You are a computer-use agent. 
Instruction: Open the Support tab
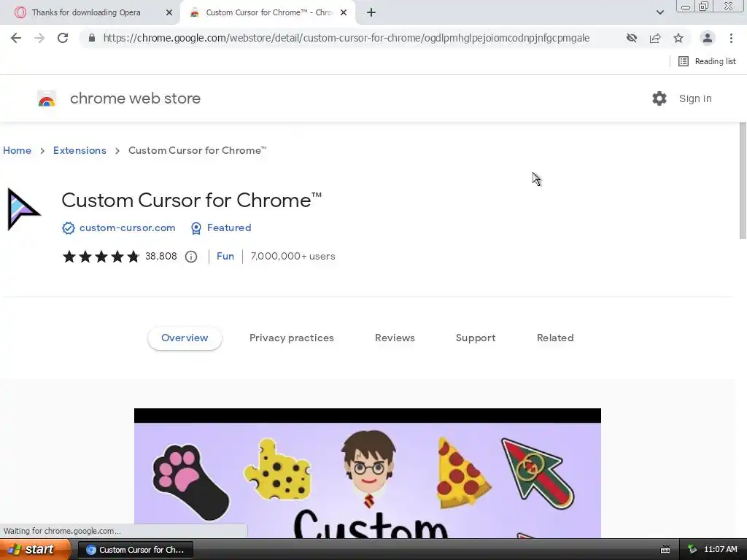click(x=476, y=338)
